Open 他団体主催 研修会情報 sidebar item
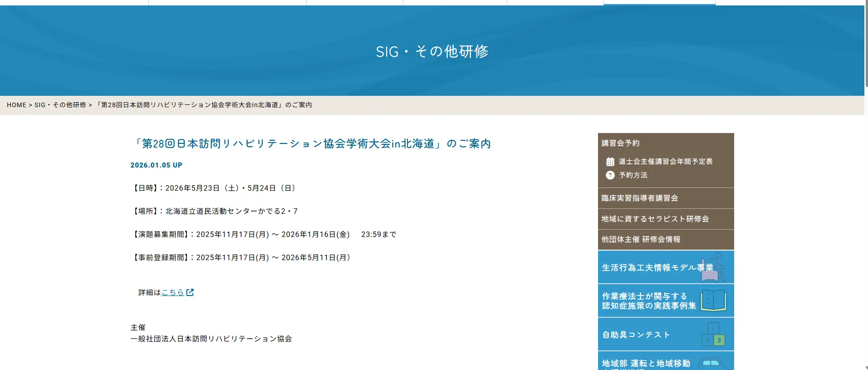 [666, 239]
